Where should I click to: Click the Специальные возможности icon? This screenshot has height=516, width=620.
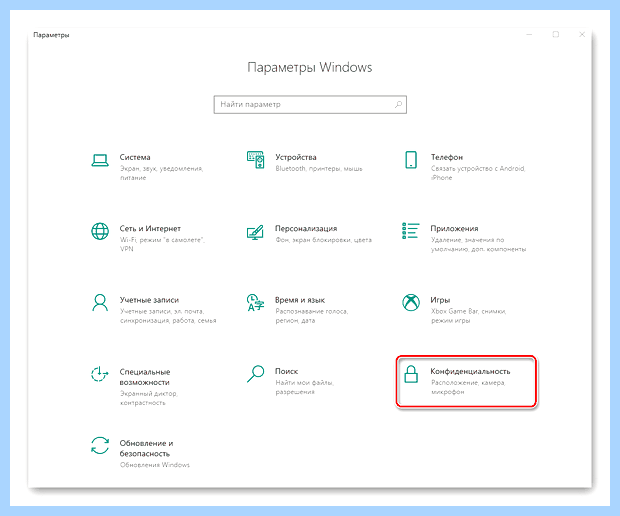click(x=100, y=374)
